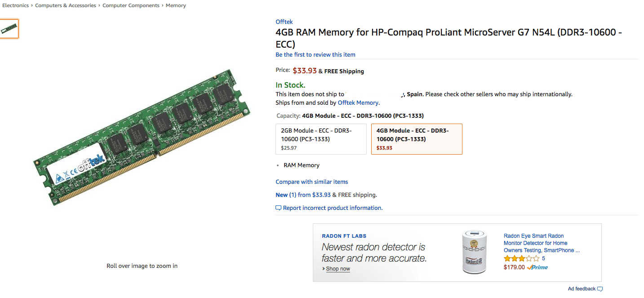
Task: Select the 4GB Module capacity option
Action: click(417, 139)
